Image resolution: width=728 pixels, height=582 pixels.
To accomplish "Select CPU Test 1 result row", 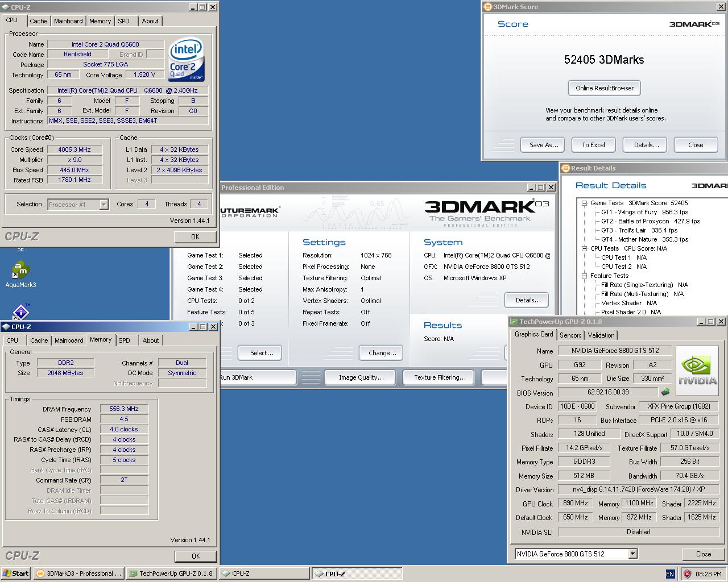I will click(x=624, y=257).
